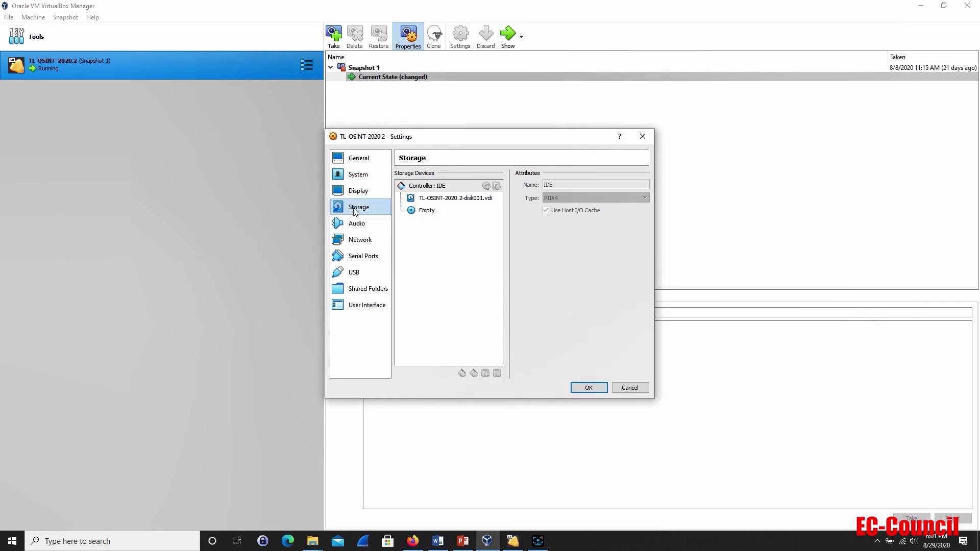Click the add controller icon below storage tree
The image size is (980, 551).
462,373
